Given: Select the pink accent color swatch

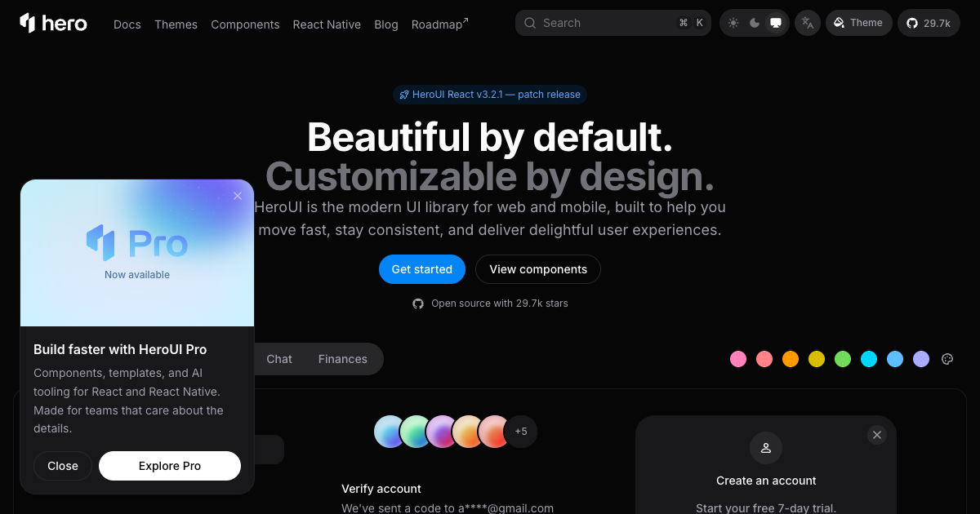Looking at the screenshot, I should point(738,359).
